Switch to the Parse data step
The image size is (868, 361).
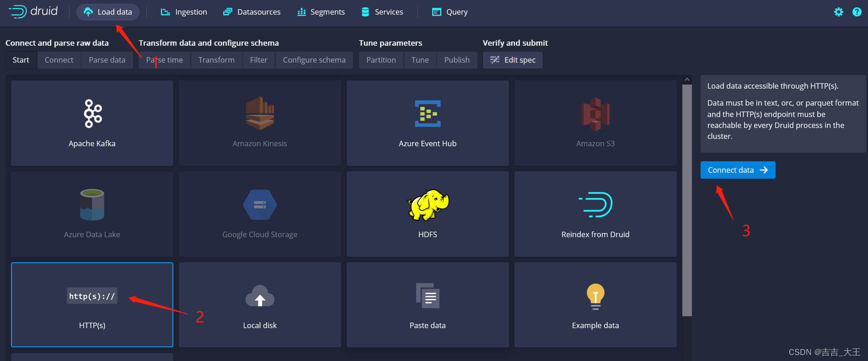click(x=107, y=60)
